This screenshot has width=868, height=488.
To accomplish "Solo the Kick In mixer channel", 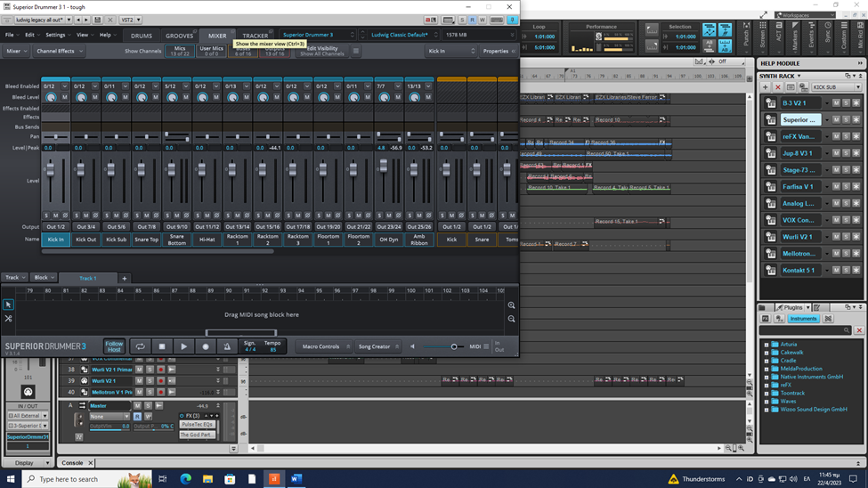I will 46,216.
